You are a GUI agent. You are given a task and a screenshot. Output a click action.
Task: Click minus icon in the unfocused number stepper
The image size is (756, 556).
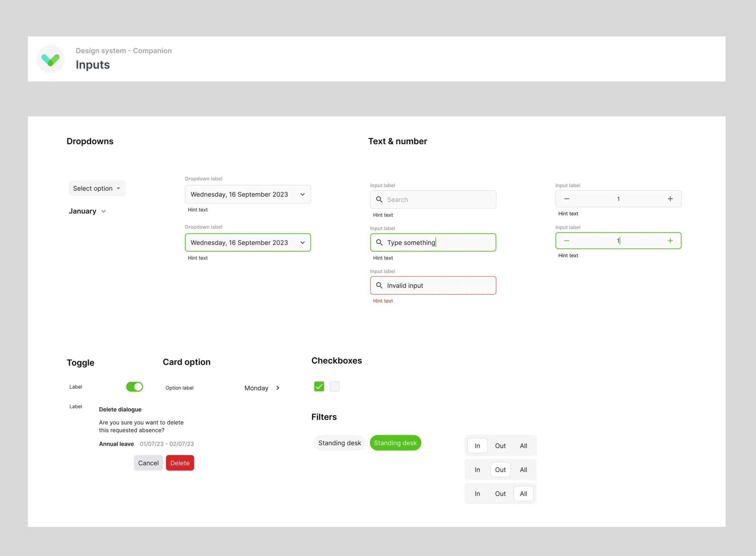567,199
